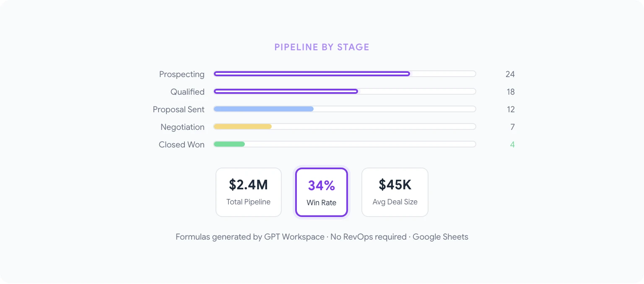Click the GPT Workspace formulas footer text

[x=322, y=237]
